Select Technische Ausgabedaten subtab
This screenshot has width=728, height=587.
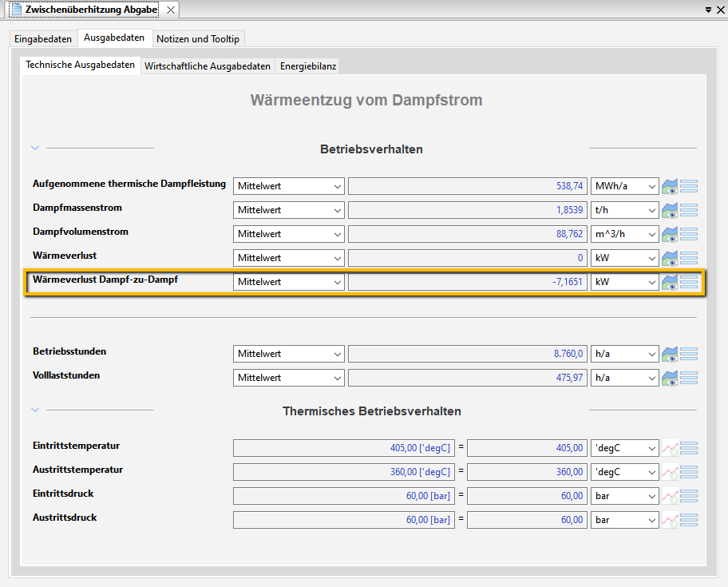tap(81, 65)
